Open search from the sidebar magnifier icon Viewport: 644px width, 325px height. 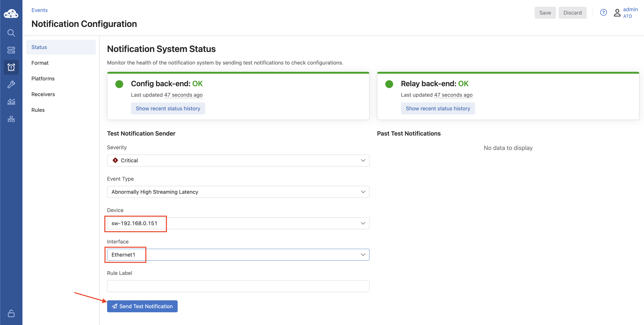coord(11,33)
